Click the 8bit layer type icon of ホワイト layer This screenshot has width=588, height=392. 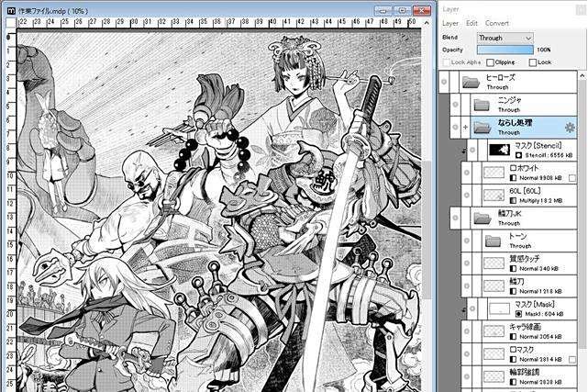click(x=514, y=178)
